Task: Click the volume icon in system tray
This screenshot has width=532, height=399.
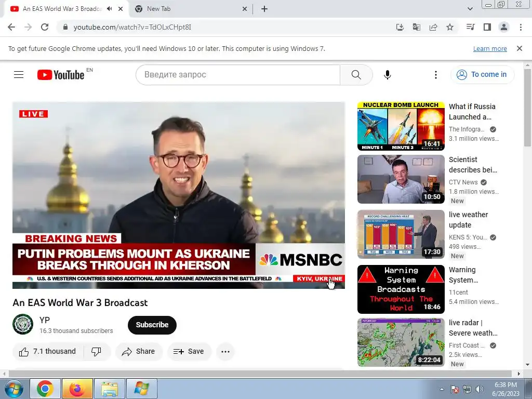Action: click(x=480, y=389)
